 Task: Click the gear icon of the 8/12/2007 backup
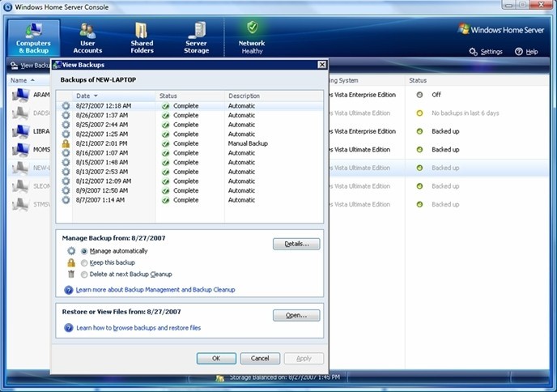(66, 181)
